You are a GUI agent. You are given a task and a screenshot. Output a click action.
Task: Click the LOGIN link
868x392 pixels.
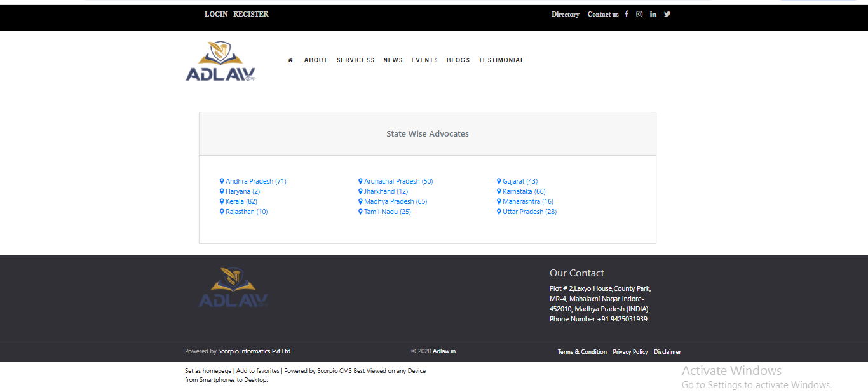point(216,13)
